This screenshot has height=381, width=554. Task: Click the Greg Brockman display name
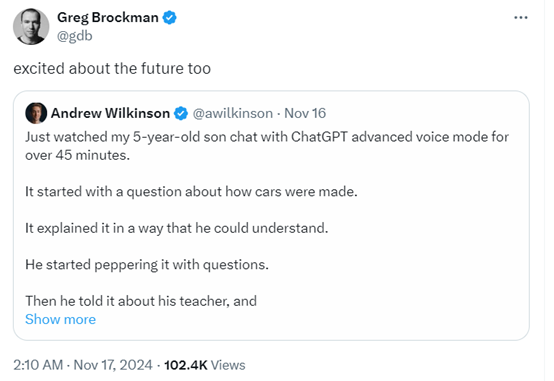[108, 17]
